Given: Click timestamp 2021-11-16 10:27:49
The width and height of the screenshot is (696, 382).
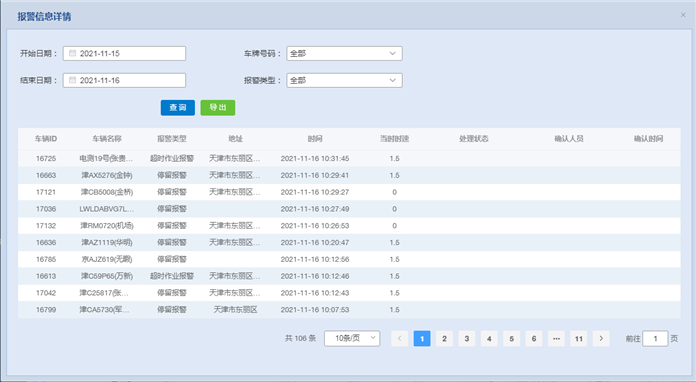Looking at the screenshot, I should [x=315, y=209].
